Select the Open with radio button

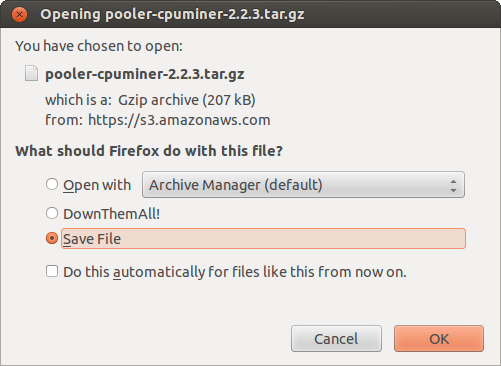(x=52, y=184)
